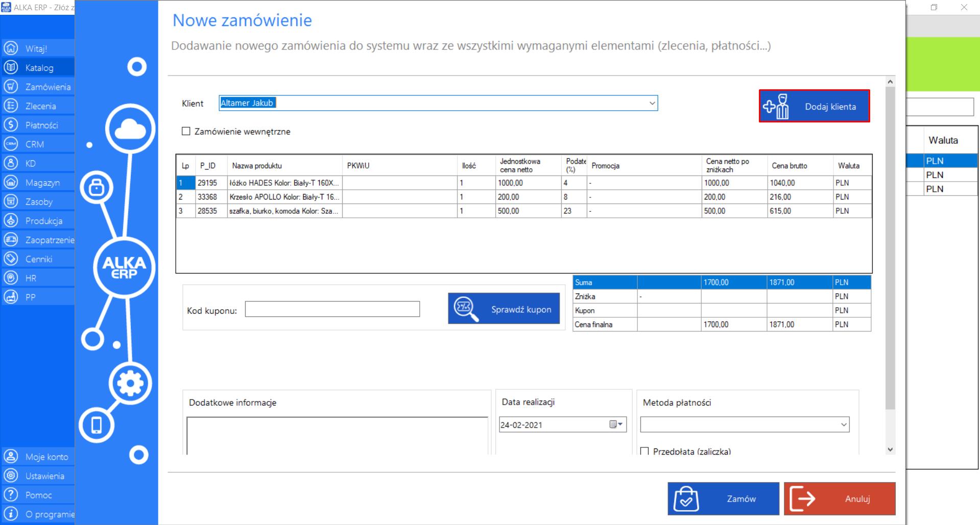Expand the Klient dropdown
The image size is (980, 525).
point(652,103)
